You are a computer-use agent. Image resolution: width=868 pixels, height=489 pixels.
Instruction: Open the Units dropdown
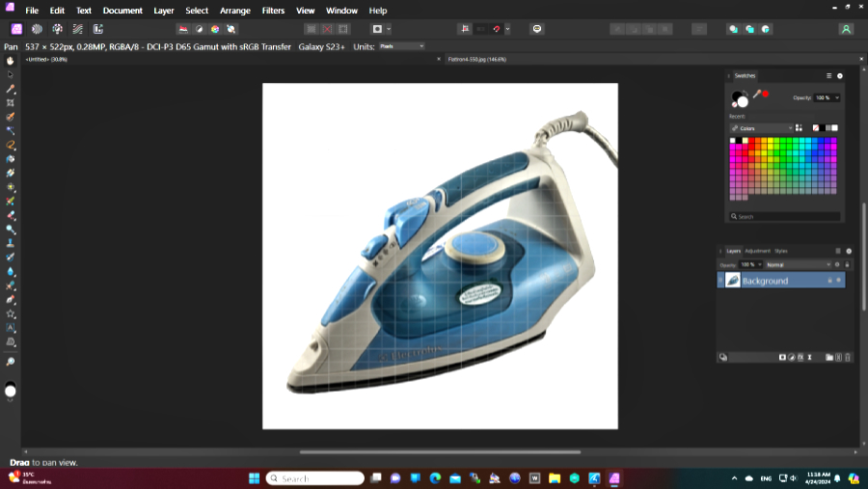401,46
